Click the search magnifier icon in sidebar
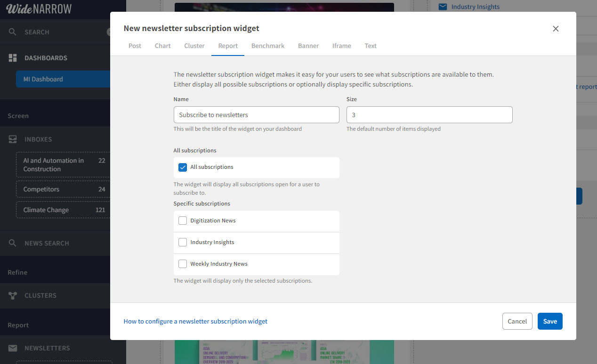 13,32
